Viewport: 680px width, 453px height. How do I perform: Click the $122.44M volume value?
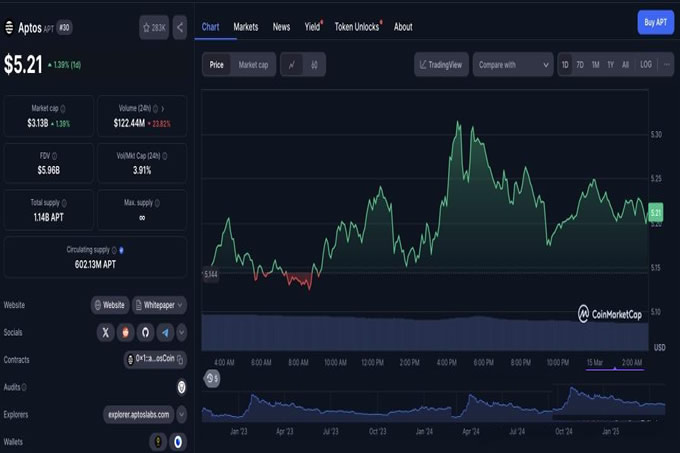129,123
